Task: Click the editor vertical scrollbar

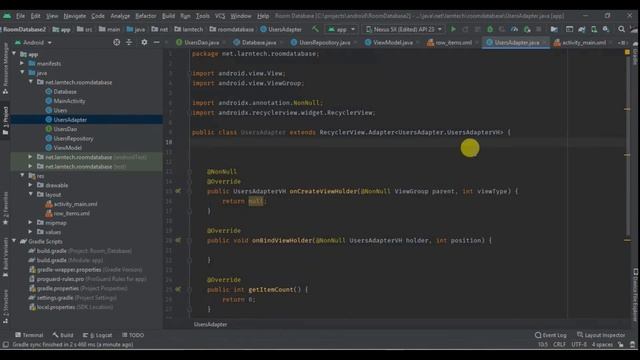Action: coord(627,147)
